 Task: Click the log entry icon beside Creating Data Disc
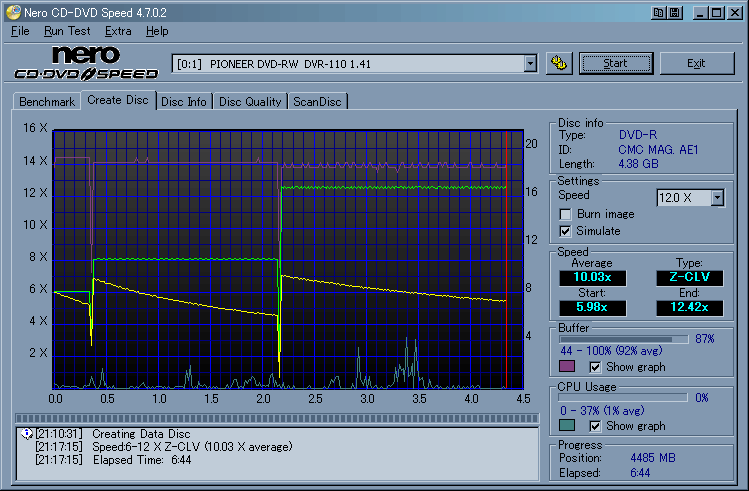pos(26,434)
